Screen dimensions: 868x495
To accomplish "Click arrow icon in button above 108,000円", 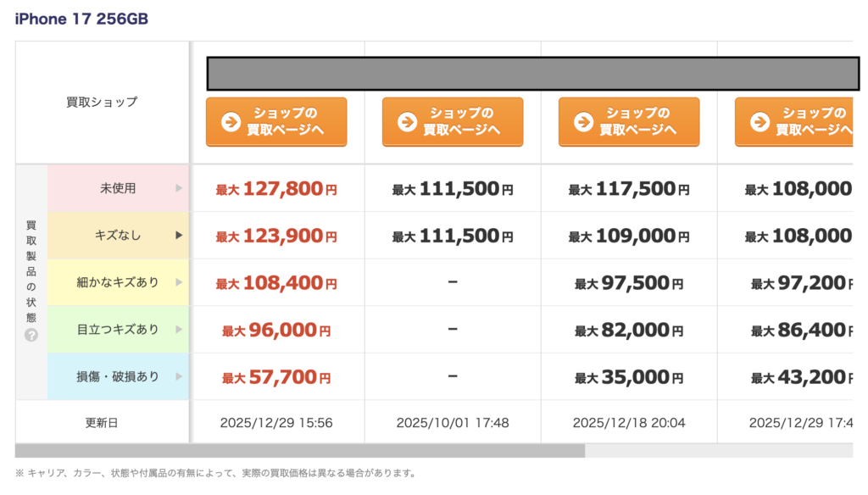I will click(x=759, y=122).
